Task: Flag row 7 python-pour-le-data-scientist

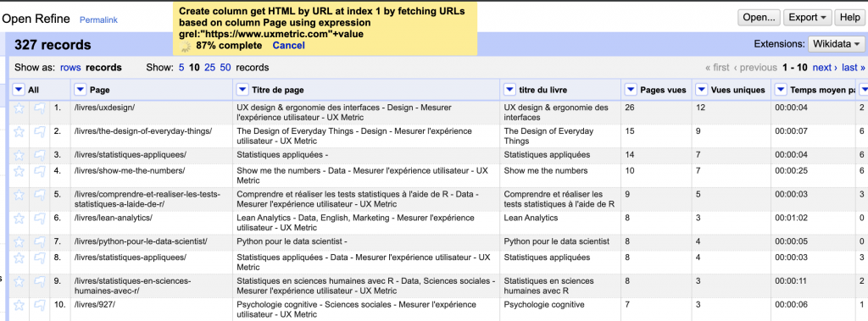Action: (40, 242)
